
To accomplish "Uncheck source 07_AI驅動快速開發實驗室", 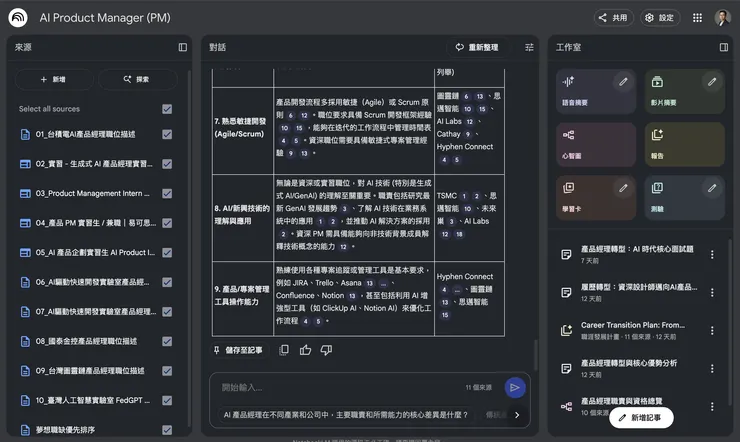I will coord(167,312).
